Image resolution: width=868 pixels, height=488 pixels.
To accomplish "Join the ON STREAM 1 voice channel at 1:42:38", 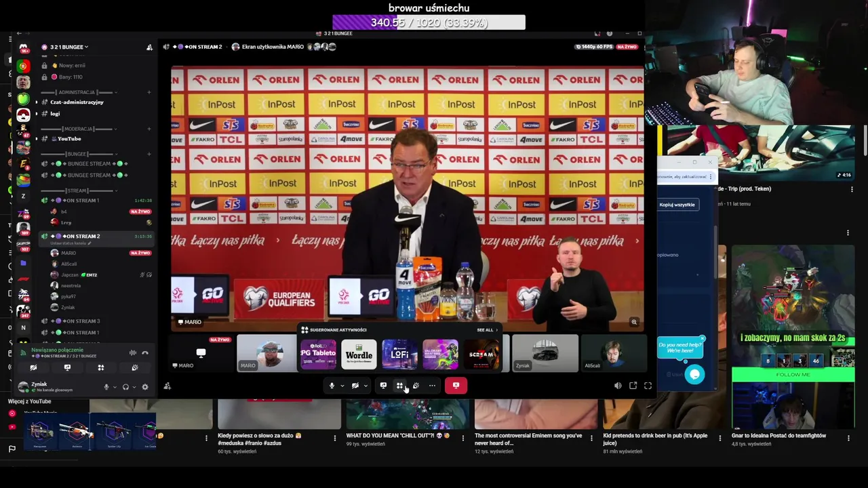I will coord(96,201).
